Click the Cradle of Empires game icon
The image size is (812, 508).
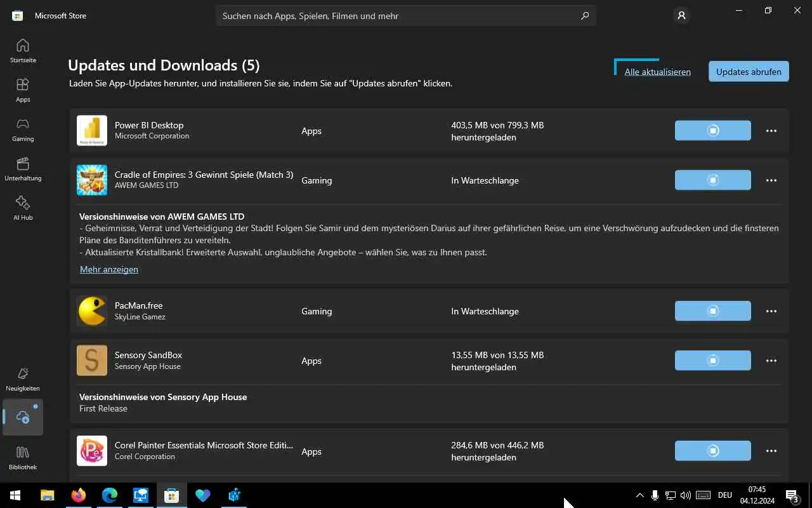(x=92, y=180)
